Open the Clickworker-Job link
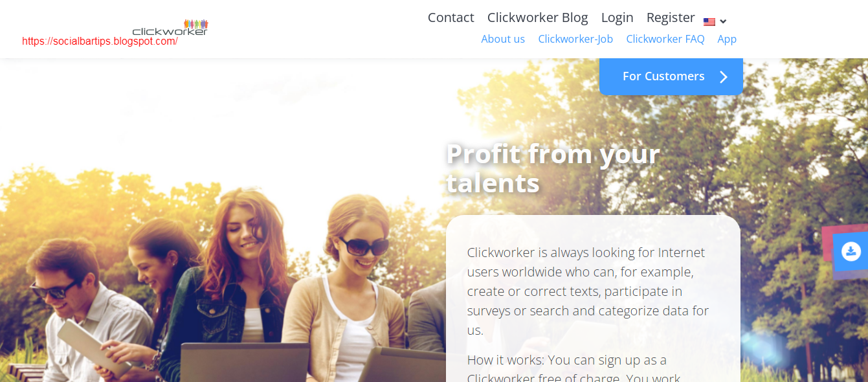The height and width of the screenshot is (382, 868). (x=575, y=39)
